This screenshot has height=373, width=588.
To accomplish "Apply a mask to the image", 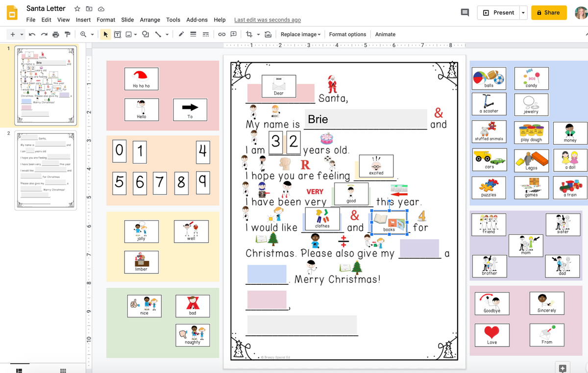I will tap(267, 34).
